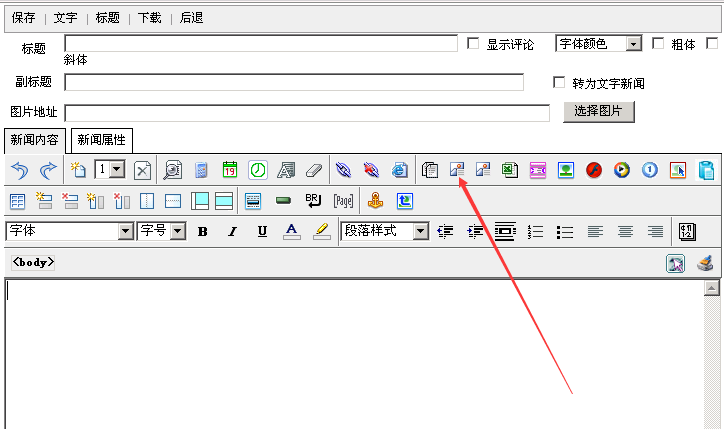Open the find magnifier icon
Screen dimensions: 724x429
[173, 170]
